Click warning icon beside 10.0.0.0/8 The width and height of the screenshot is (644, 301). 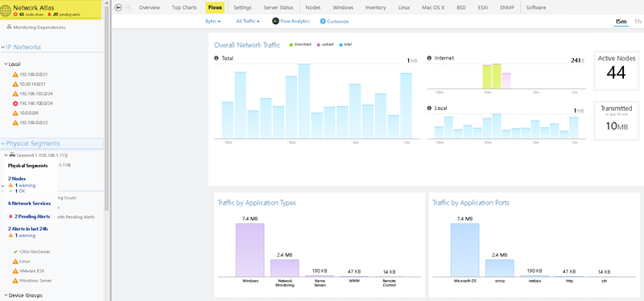click(x=15, y=113)
